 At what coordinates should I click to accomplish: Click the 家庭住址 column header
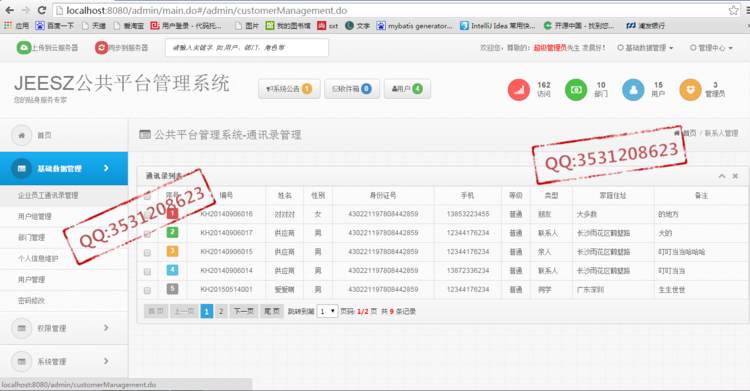coord(613,195)
